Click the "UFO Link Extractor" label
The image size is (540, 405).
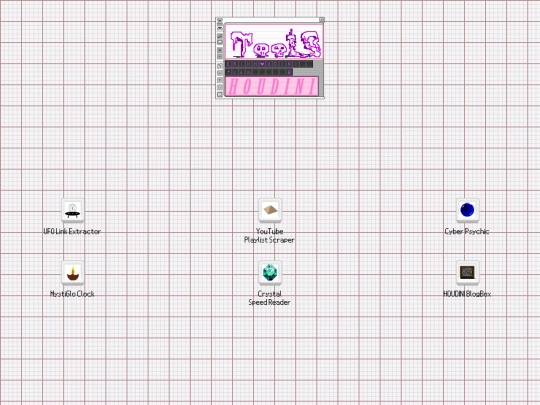pos(72,231)
